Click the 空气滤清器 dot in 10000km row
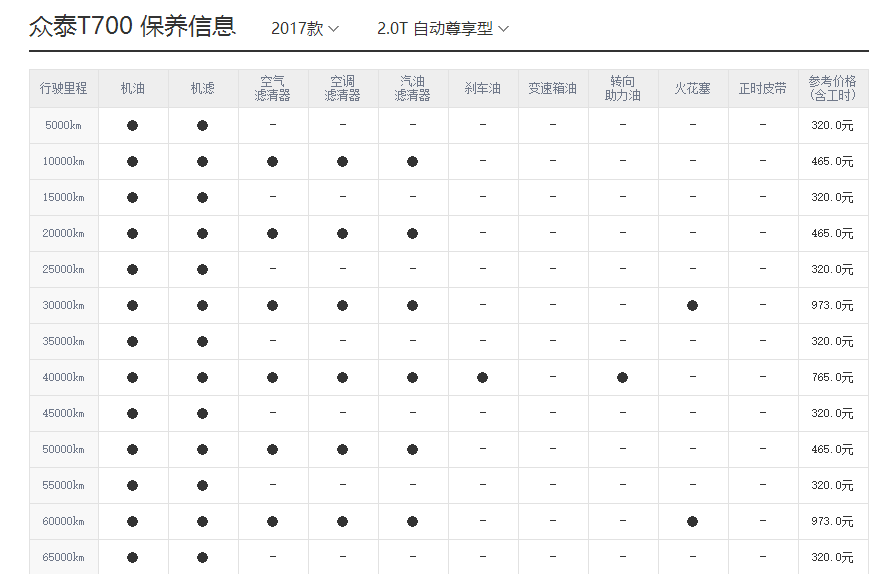 [272, 161]
